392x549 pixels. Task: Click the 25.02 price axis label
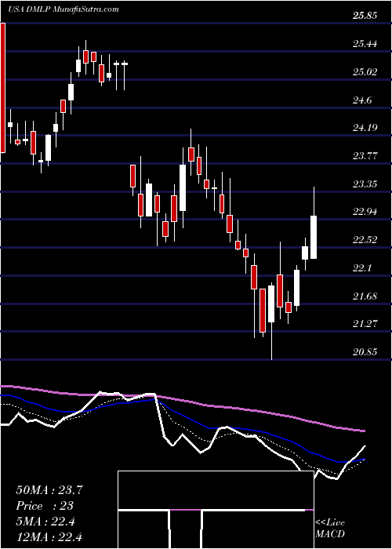[365, 72]
